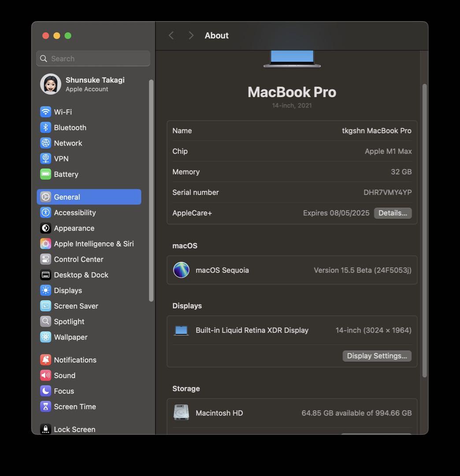Select the Network globe icon

(x=45, y=143)
